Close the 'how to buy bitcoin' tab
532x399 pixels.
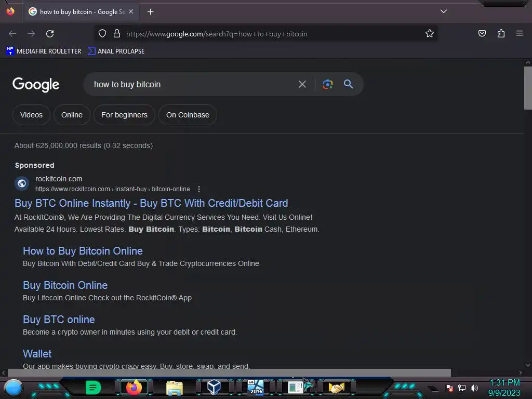(x=131, y=11)
